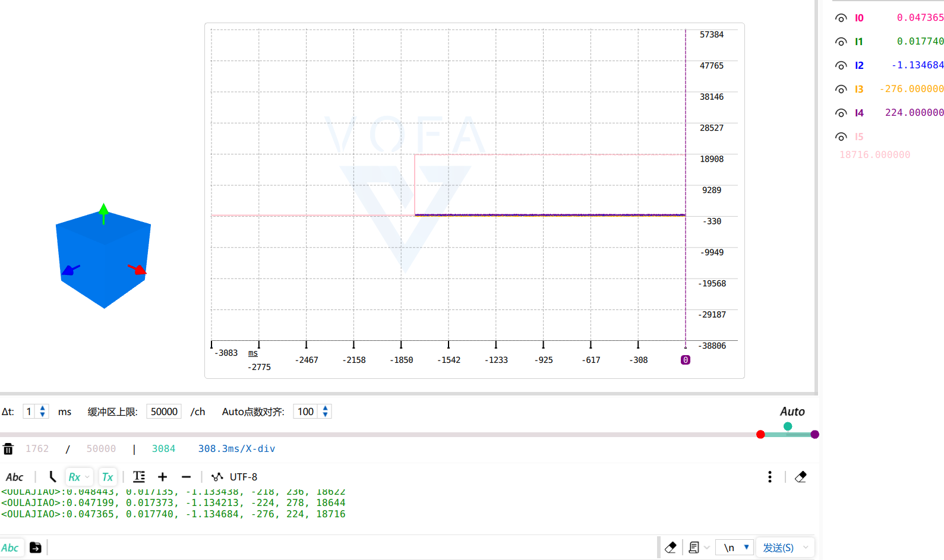Viewport: 944px width, 560px height.
Task: Increase font size with plus icon
Action: click(162, 477)
